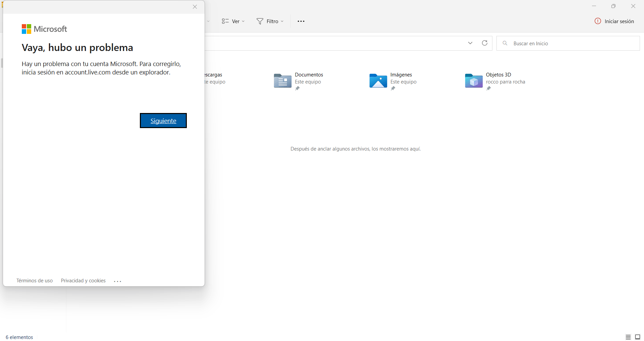Screen dimensions: 644x341
Task: Close the Microsoft error dialog
Action: (195, 7)
